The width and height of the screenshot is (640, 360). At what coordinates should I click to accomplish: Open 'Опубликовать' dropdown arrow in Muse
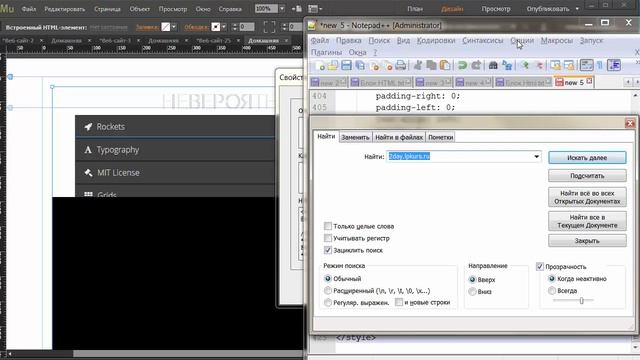577,9
